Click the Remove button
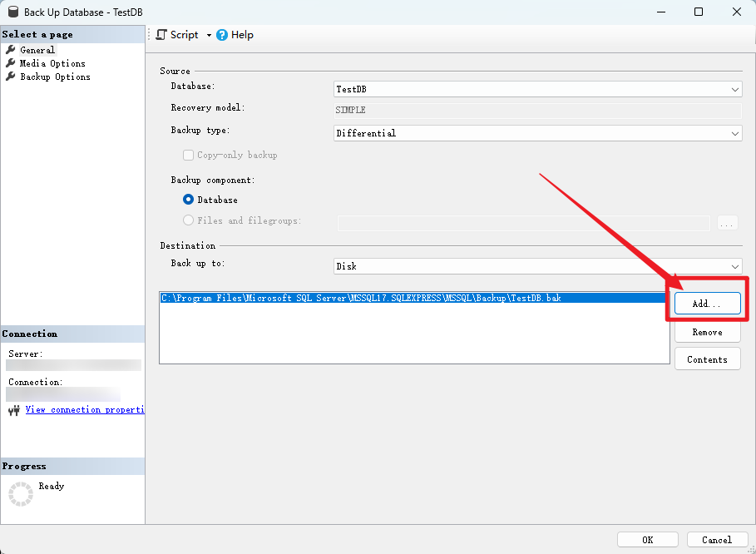This screenshot has height=554, width=756. (707, 332)
